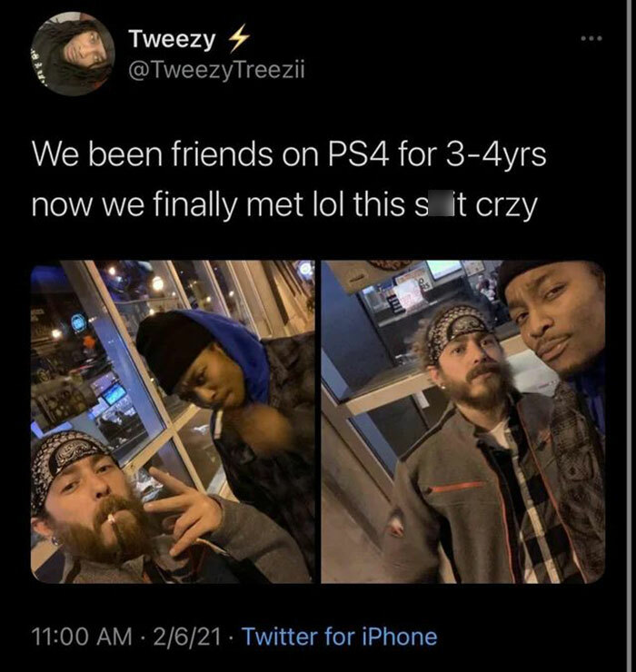Click the 11:00 AM timestamp
The width and height of the screenshot is (636, 672).
pos(82,636)
